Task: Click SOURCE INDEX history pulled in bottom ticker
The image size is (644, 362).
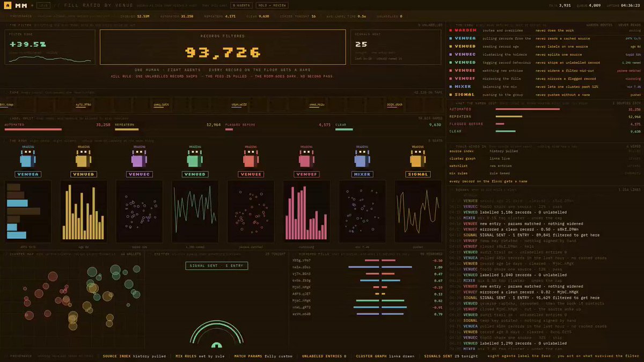Action: [x=134, y=356]
